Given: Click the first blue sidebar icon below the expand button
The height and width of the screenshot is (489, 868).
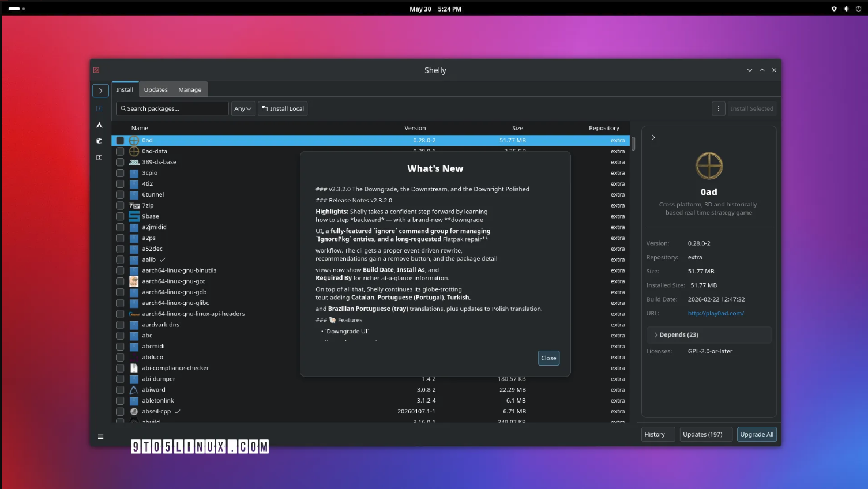Looking at the screenshot, I should (99, 108).
